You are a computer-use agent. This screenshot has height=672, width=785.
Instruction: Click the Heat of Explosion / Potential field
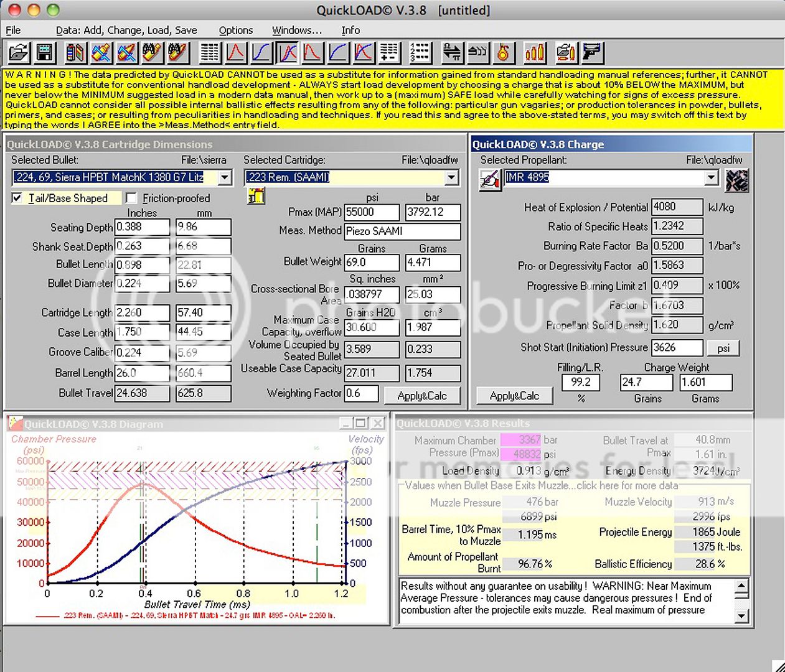677,207
